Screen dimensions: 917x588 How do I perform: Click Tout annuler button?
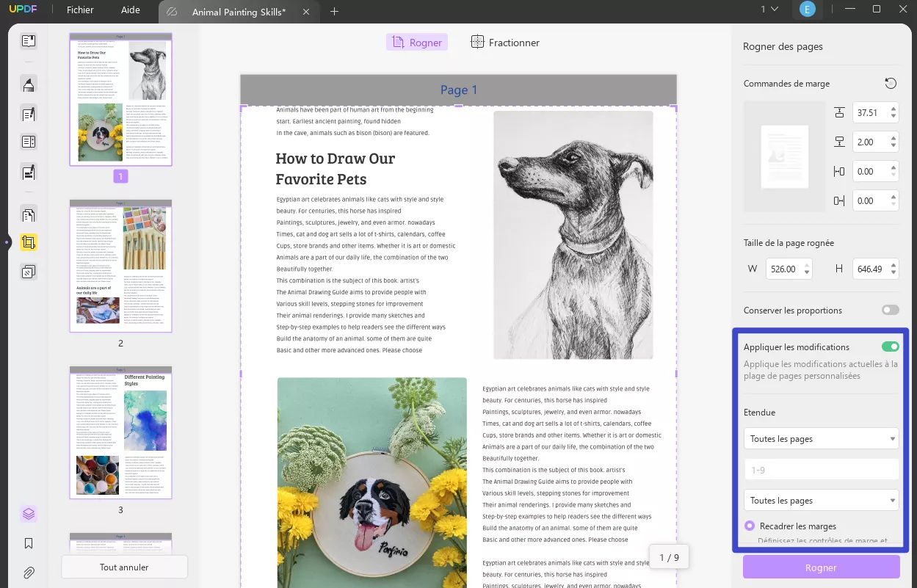124,567
